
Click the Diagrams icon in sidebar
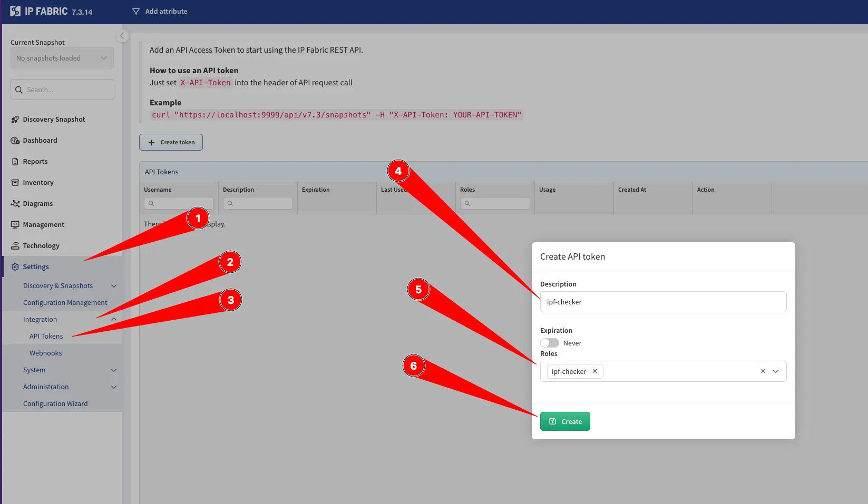(15, 204)
